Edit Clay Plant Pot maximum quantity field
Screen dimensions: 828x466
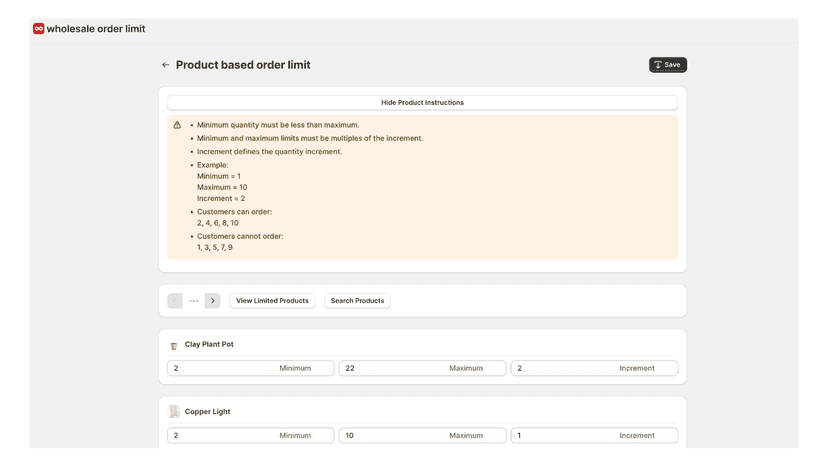pyautogui.click(x=422, y=368)
